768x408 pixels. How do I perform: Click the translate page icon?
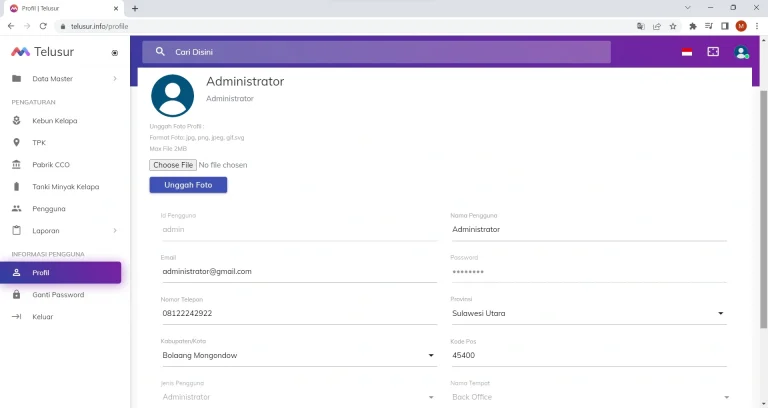pos(641,26)
